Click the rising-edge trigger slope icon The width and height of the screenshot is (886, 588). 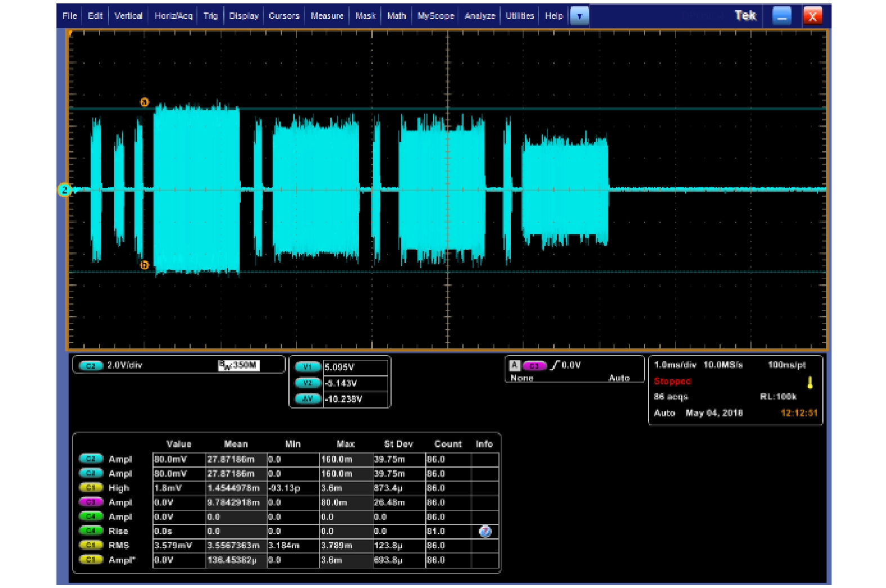click(555, 366)
